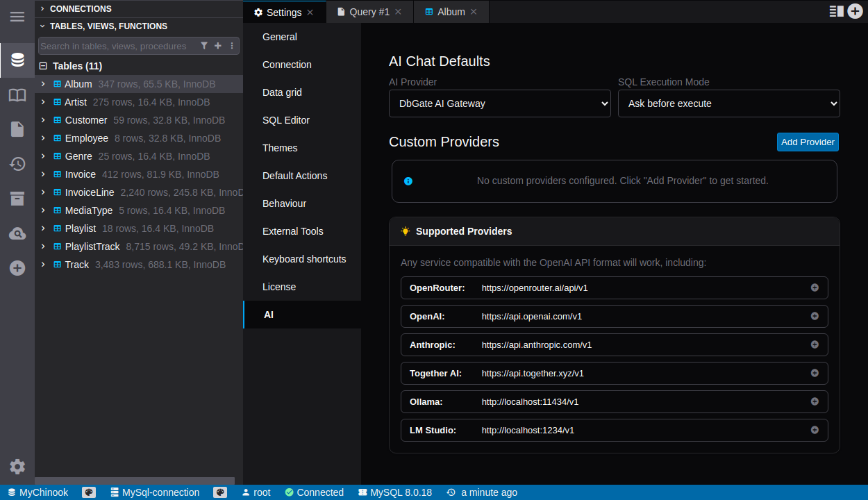Click the settings gear in bottom-left
The width and height of the screenshot is (868, 500).
pos(17,467)
